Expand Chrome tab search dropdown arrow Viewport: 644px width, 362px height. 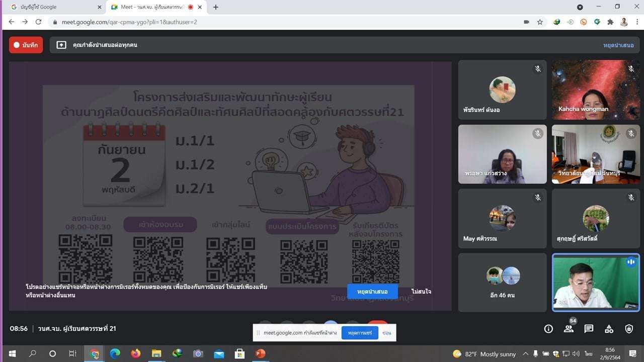580,7
